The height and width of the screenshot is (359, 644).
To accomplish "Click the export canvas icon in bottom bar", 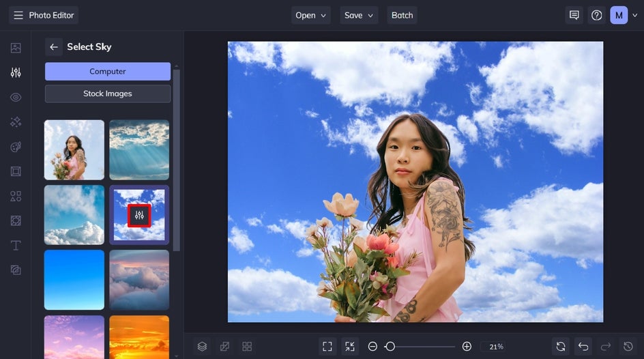I will [224, 347].
